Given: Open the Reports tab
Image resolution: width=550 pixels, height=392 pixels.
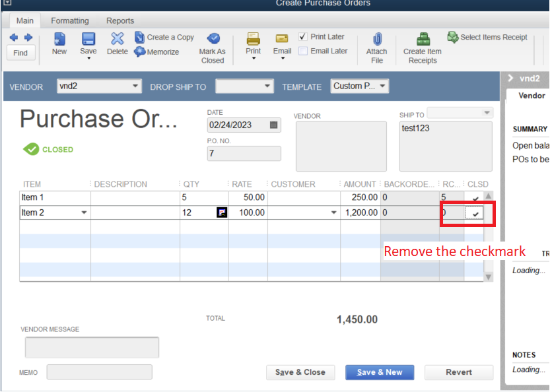Looking at the screenshot, I should click(x=120, y=20).
